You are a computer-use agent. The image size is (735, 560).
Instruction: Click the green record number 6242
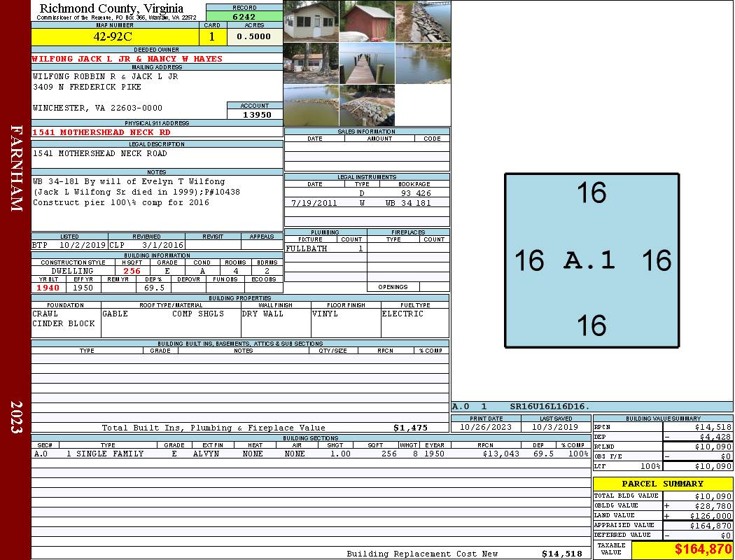coord(244,17)
